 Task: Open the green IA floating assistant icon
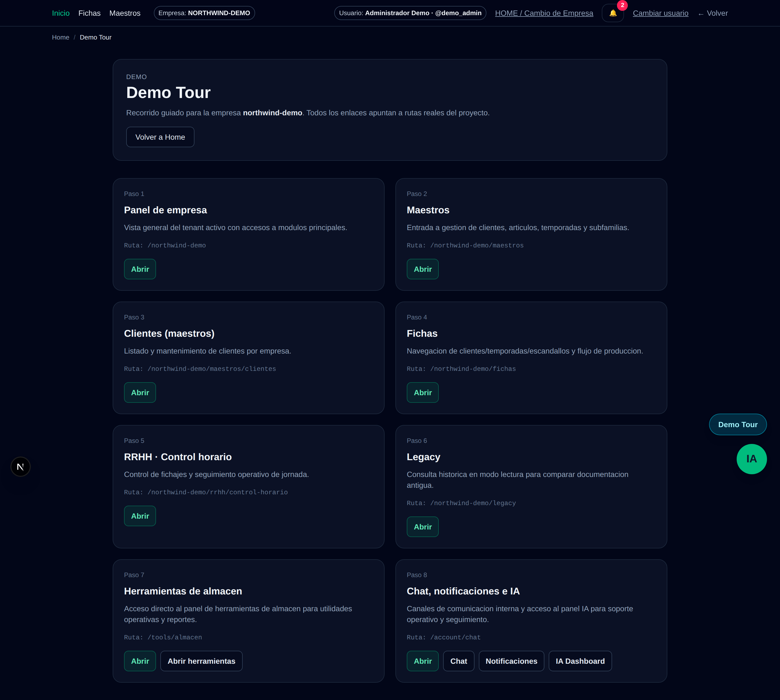pos(752,459)
